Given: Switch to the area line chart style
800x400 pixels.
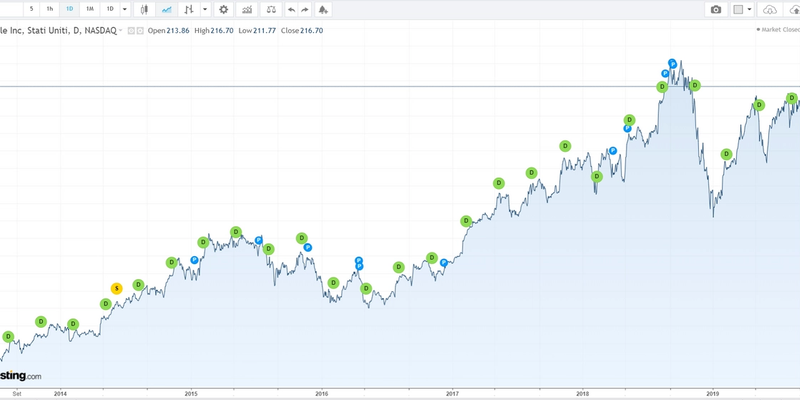Looking at the screenshot, I should [x=166, y=9].
